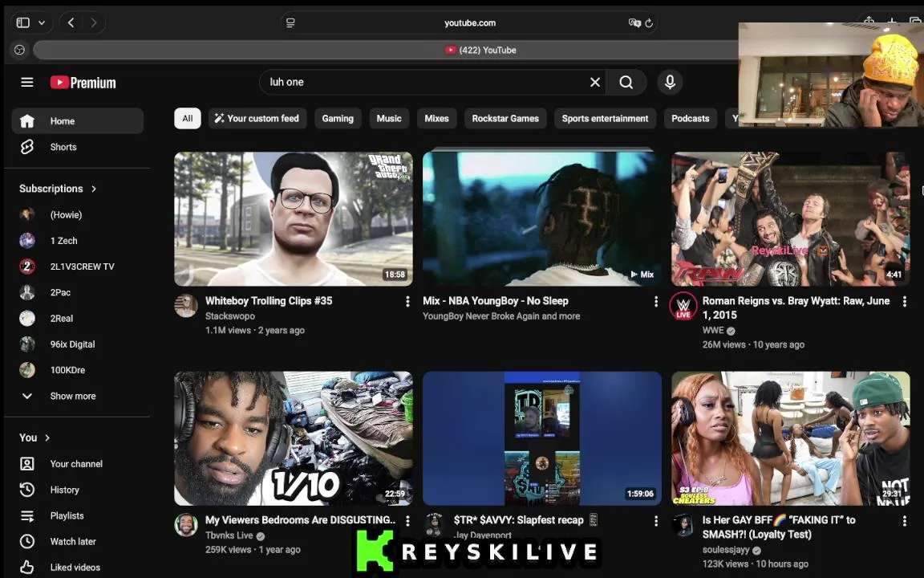Expand the You section chevron
The width and height of the screenshot is (924, 578).
coord(47,438)
